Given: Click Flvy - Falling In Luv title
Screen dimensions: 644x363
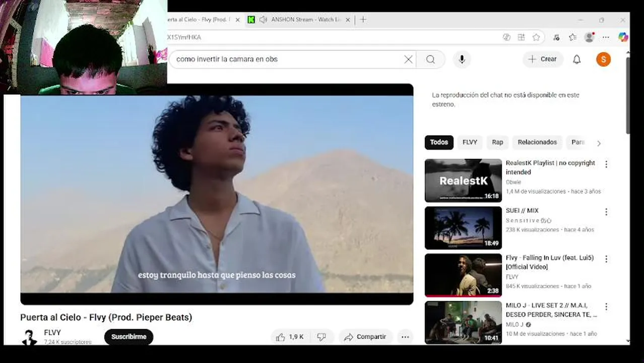Looking at the screenshot, I should [550, 262].
